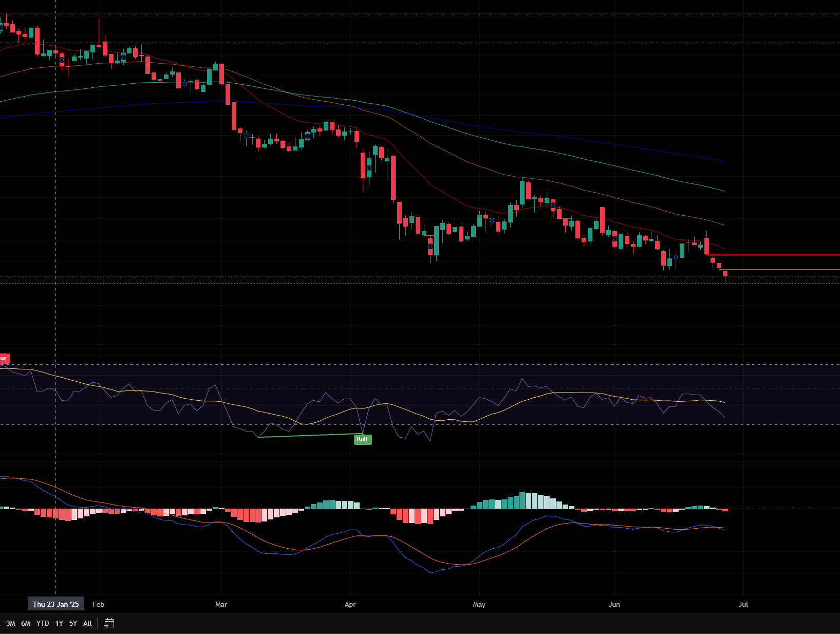Image resolution: width=840 pixels, height=634 pixels.
Task: Select the 3M time range
Action: coord(11,623)
